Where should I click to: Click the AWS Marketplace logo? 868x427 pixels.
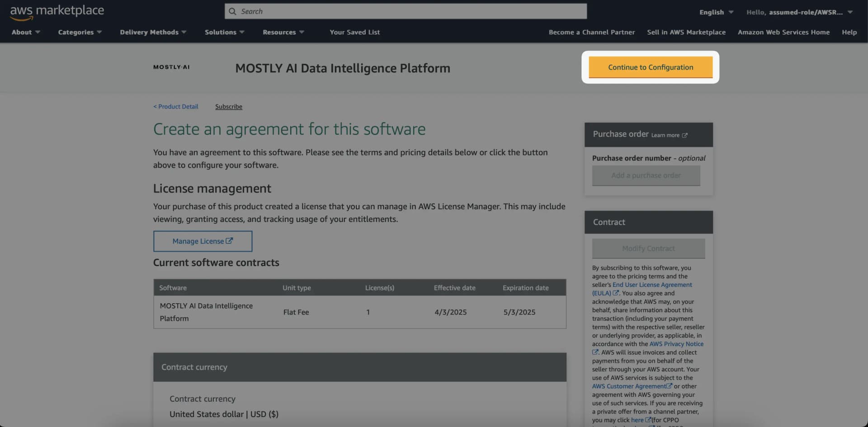click(x=57, y=12)
